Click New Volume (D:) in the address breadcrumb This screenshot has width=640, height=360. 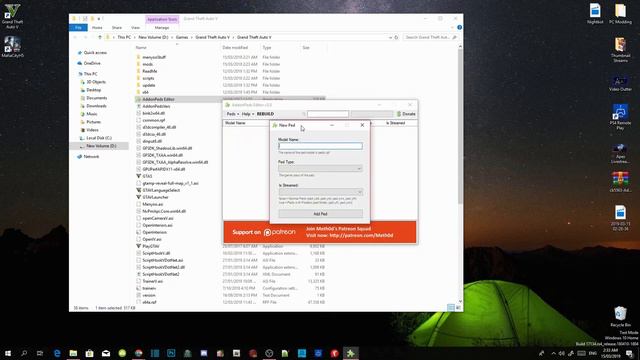click(x=153, y=37)
